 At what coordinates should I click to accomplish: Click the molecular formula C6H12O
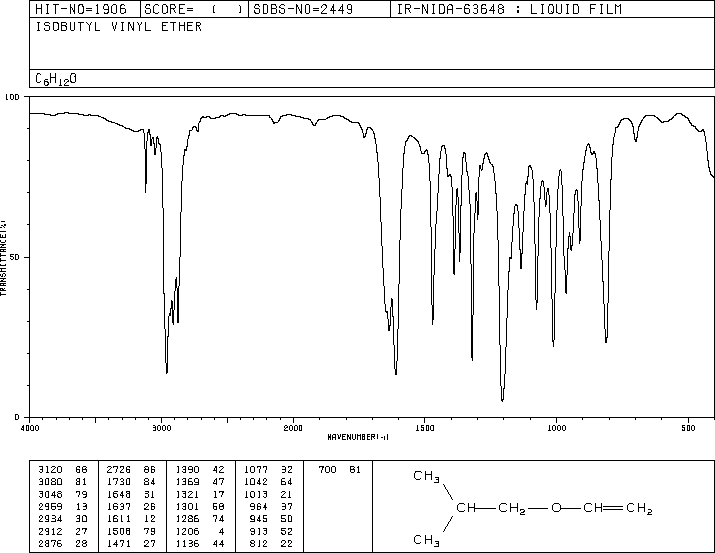pos(56,79)
